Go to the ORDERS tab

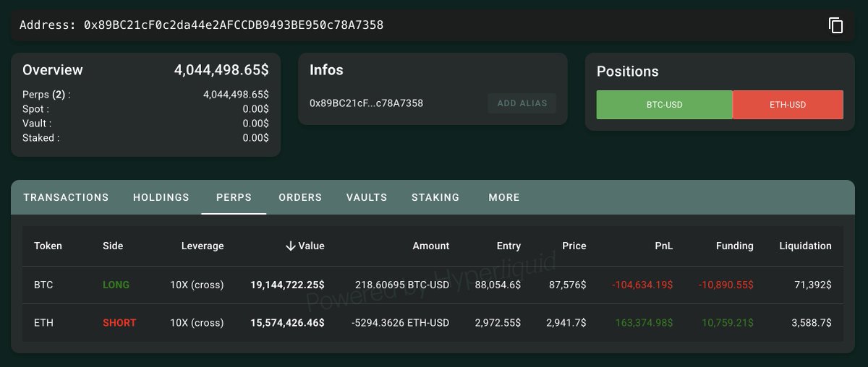(300, 197)
